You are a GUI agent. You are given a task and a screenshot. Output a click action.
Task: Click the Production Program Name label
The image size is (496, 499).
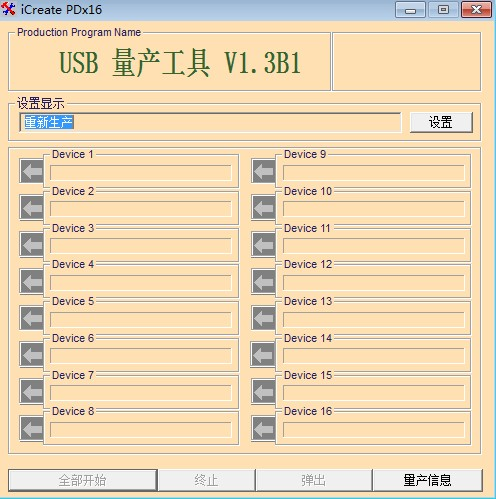tap(79, 32)
